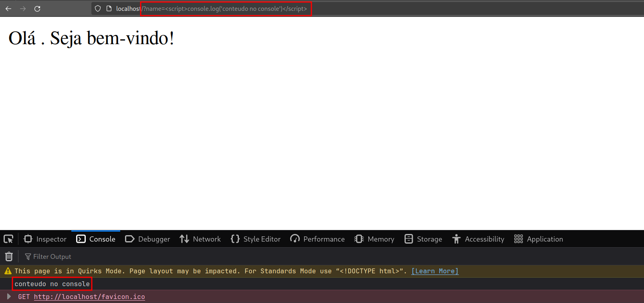The width and height of the screenshot is (644, 303).
Task: Open the localhost favicon.ico URL link
Action: click(89, 297)
